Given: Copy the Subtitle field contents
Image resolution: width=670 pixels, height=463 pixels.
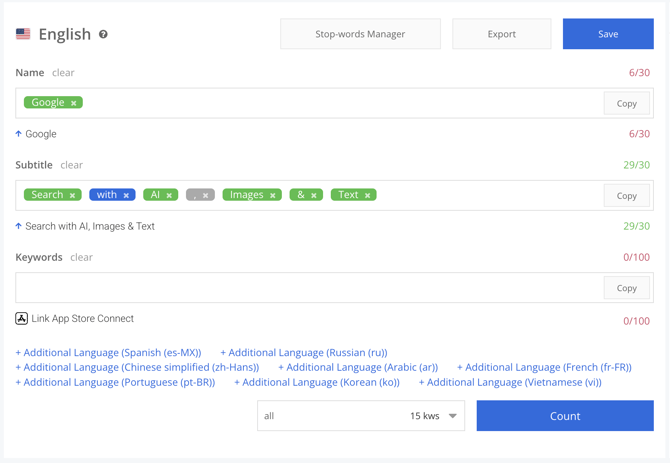Looking at the screenshot, I should coord(626,196).
